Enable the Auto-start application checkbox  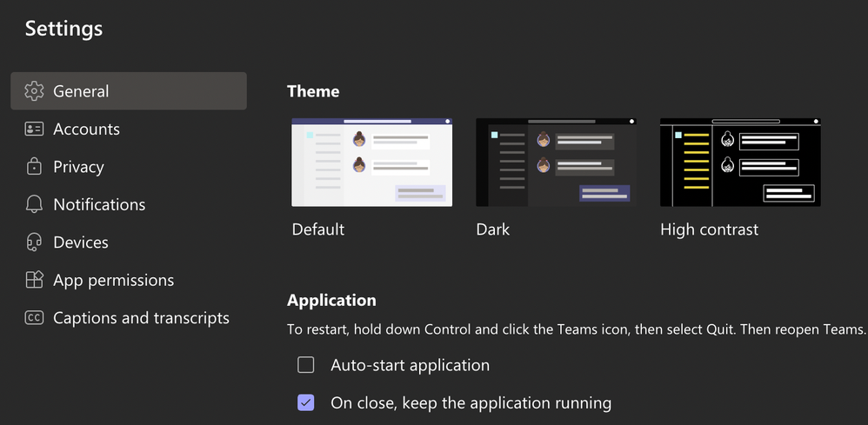[x=305, y=365]
